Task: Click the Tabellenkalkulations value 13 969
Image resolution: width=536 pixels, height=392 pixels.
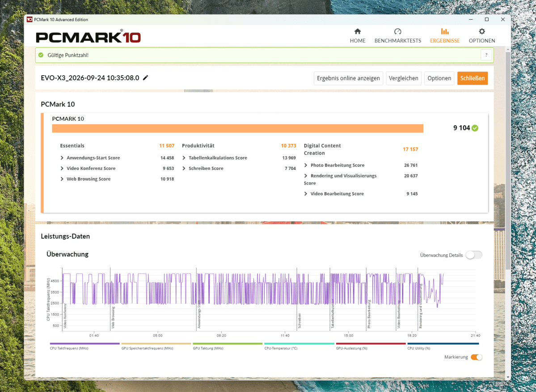Action: (x=289, y=158)
